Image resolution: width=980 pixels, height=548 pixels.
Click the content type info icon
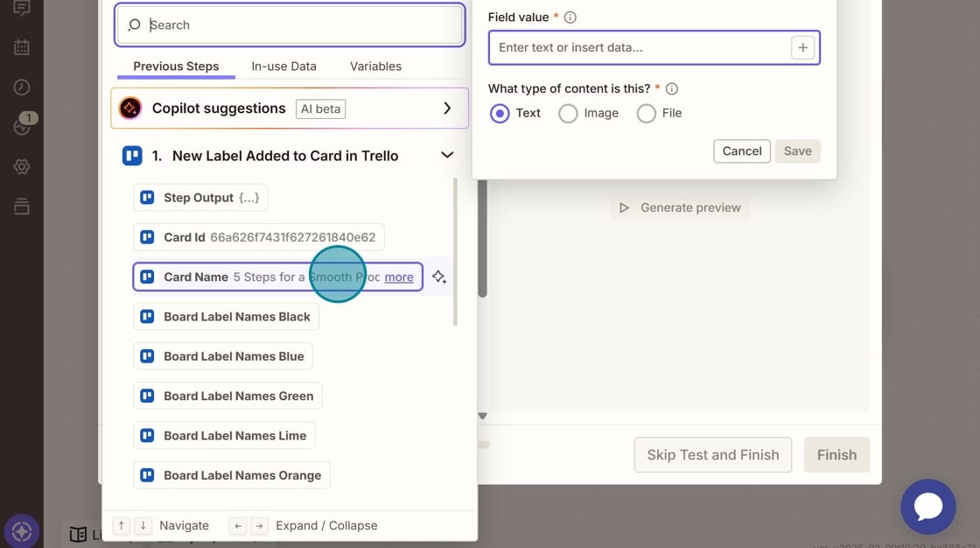(672, 88)
